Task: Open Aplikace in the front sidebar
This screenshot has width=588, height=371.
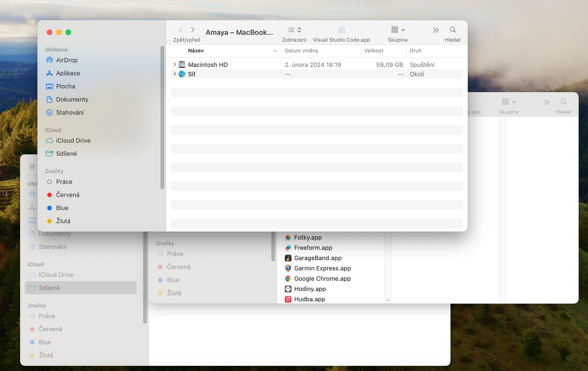Action: click(x=68, y=73)
